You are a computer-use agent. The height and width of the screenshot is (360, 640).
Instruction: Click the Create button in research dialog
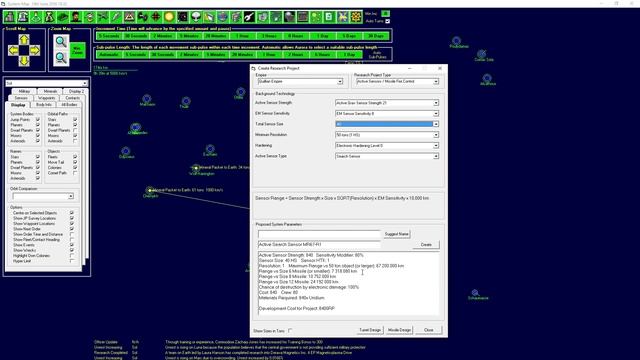pyautogui.click(x=426, y=244)
